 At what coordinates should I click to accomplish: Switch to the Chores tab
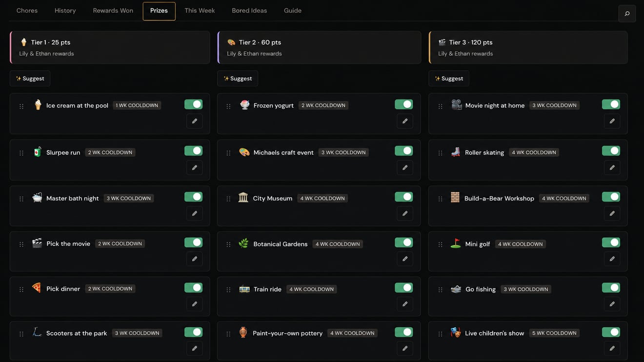pos(27,11)
